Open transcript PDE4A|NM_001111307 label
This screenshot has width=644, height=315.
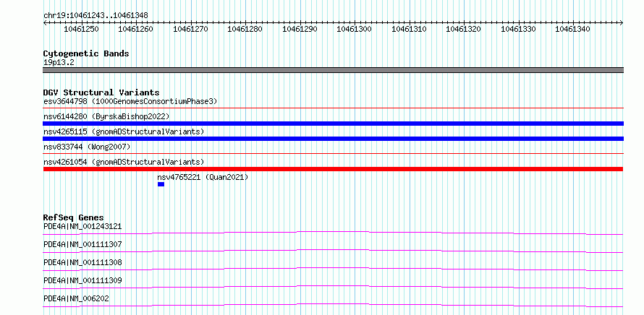[x=82, y=244]
